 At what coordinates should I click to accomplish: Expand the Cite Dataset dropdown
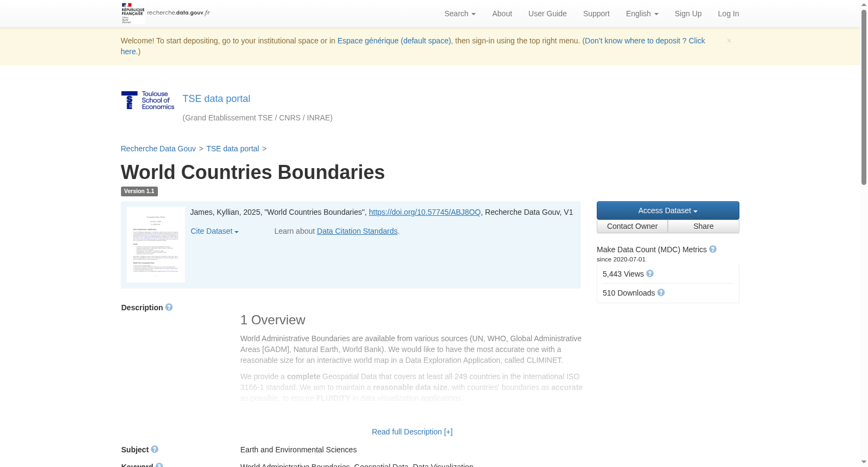pos(214,231)
